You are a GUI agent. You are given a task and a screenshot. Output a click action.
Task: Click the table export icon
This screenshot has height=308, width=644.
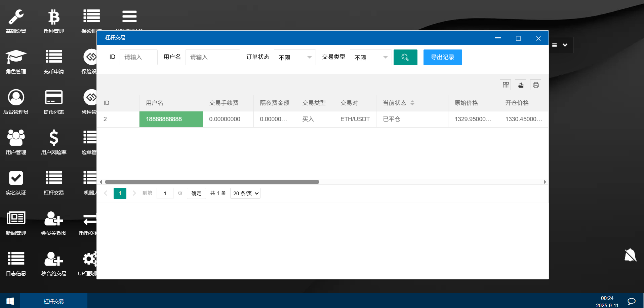point(520,85)
